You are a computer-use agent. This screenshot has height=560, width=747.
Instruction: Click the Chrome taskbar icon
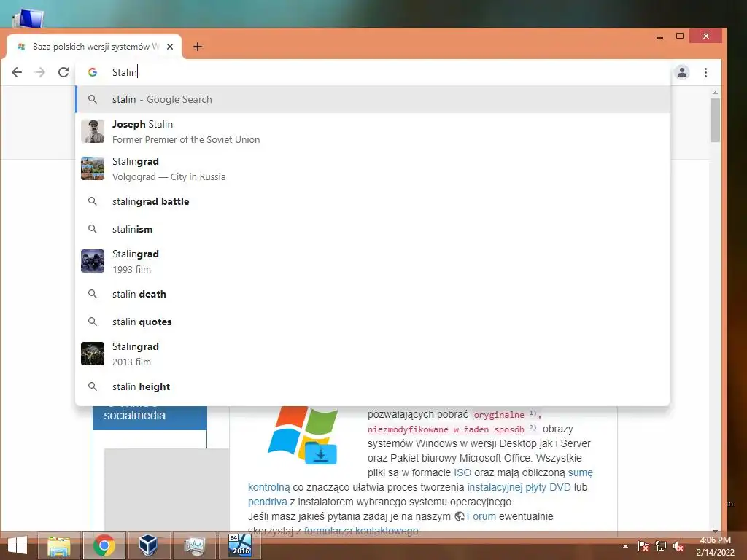click(x=104, y=545)
